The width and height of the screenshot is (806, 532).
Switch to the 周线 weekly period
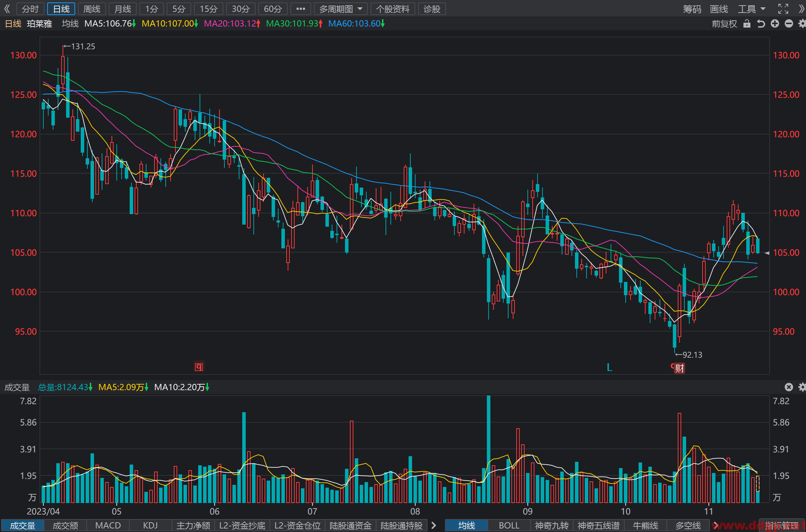(x=92, y=9)
